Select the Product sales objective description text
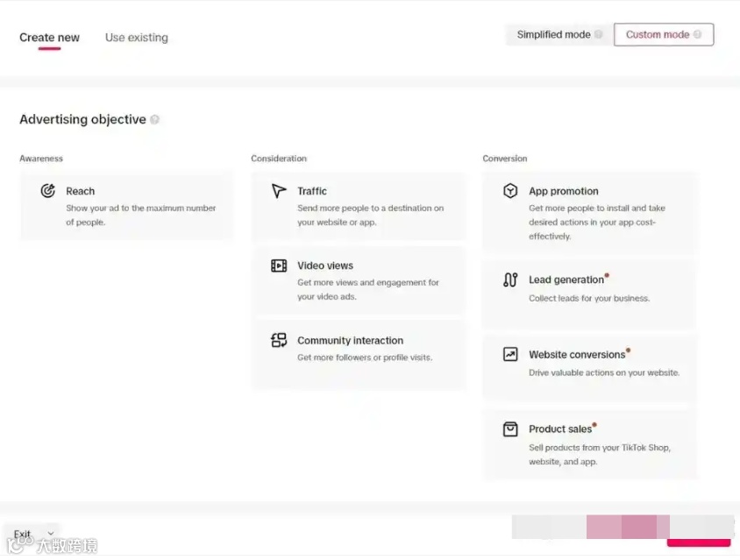The width and height of the screenshot is (740, 560). [x=599, y=455]
